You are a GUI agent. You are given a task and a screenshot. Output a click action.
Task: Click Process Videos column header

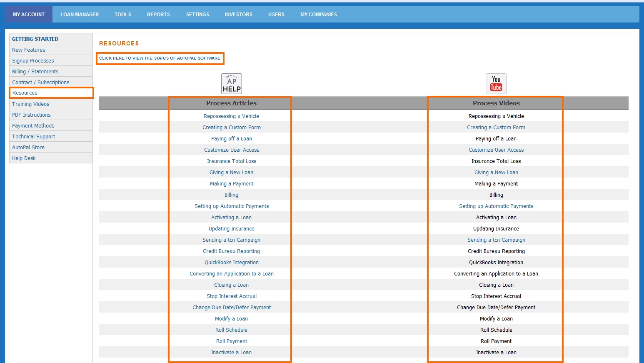[x=496, y=103]
